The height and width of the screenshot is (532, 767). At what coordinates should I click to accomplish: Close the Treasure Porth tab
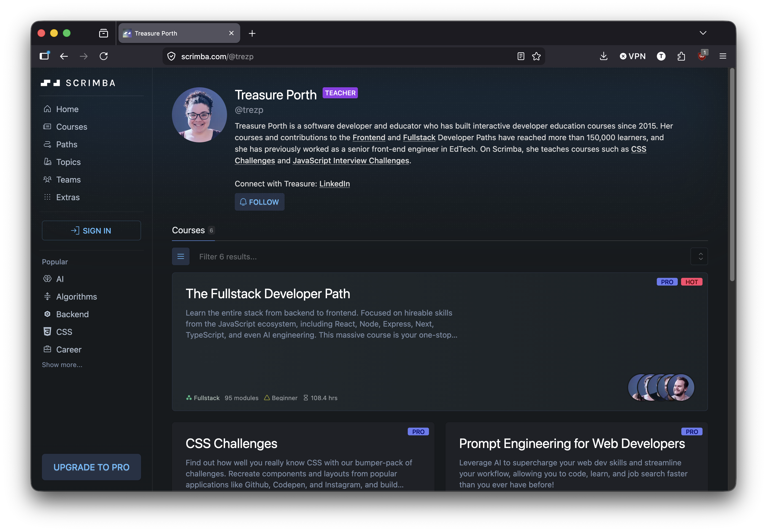(x=231, y=33)
